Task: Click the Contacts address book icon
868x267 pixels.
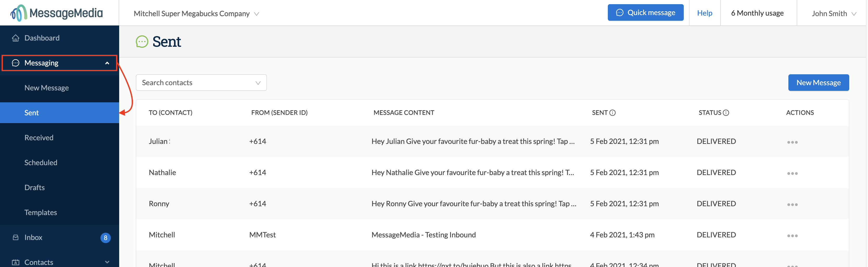Action: coord(16,262)
